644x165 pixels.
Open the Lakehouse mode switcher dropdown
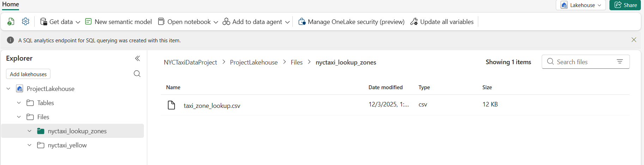click(581, 5)
